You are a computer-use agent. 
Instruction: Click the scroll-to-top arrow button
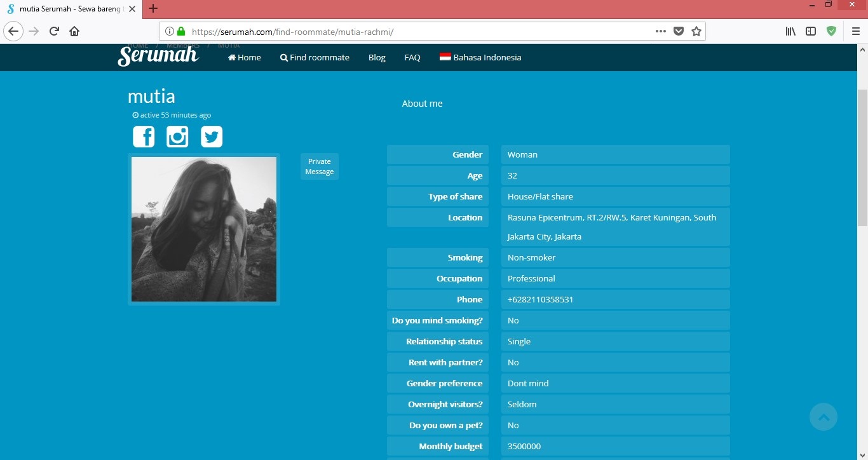tap(824, 417)
